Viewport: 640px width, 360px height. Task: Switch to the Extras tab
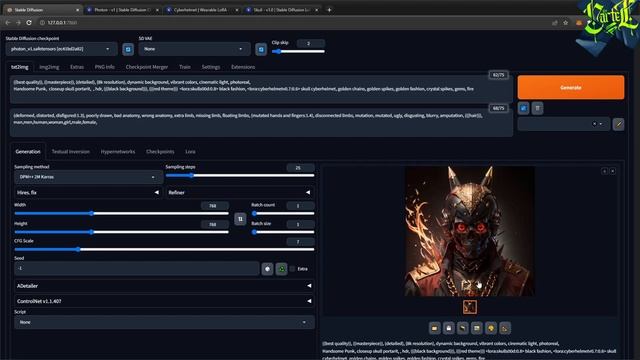point(77,67)
